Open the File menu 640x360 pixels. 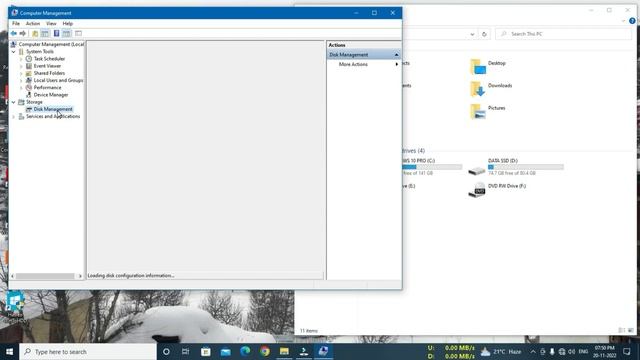click(16, 24)
